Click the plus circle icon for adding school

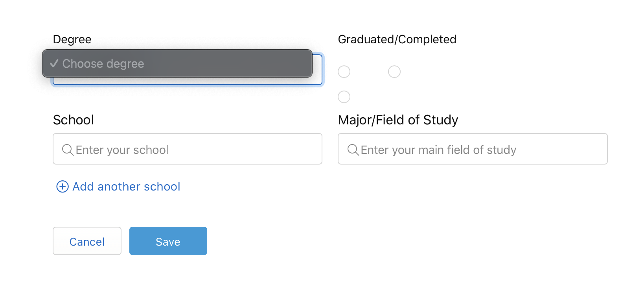coord(63,187)
